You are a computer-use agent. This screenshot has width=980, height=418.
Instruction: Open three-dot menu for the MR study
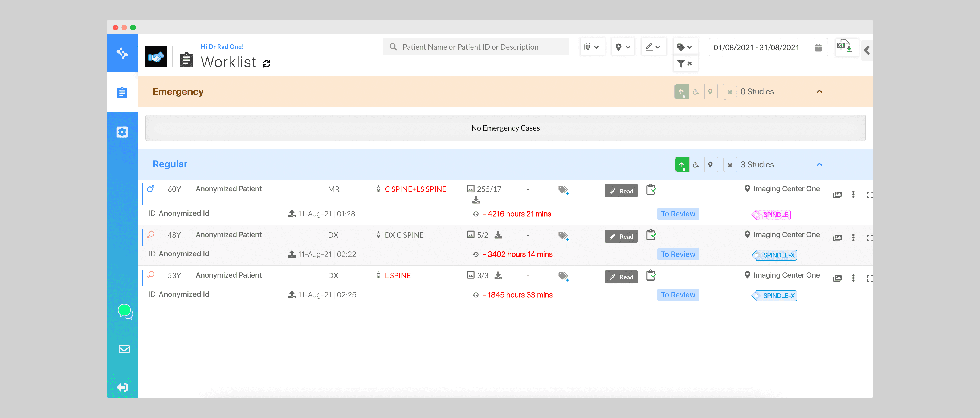tap(853, 194)
